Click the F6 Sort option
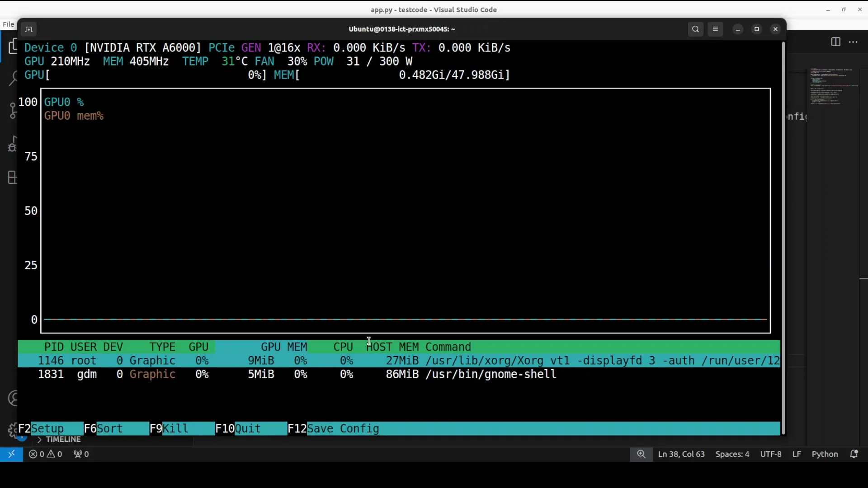 point(110,428)
